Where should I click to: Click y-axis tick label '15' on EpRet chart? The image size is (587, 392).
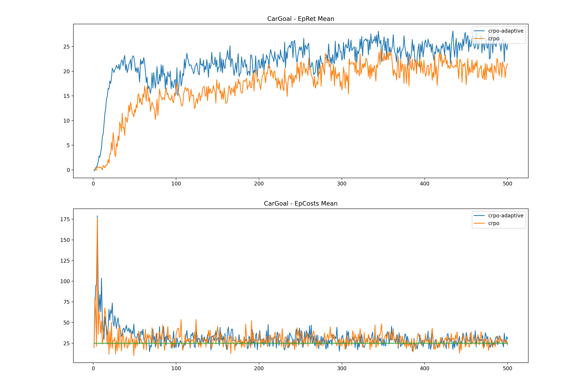pyautogui.click(x=67, y=96)
